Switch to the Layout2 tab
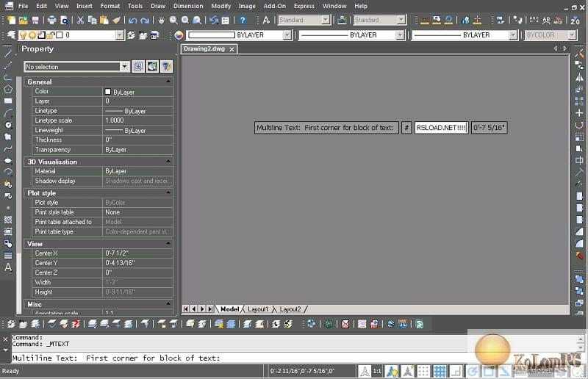Image resolution: width=588 pixels, height=379 pixels. 290,309
